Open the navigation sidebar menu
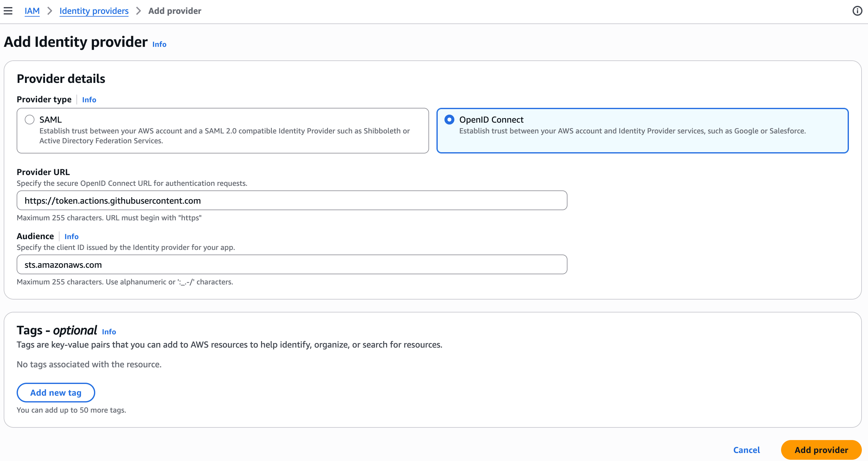This screenshot has height=461, width=868. 8,10
